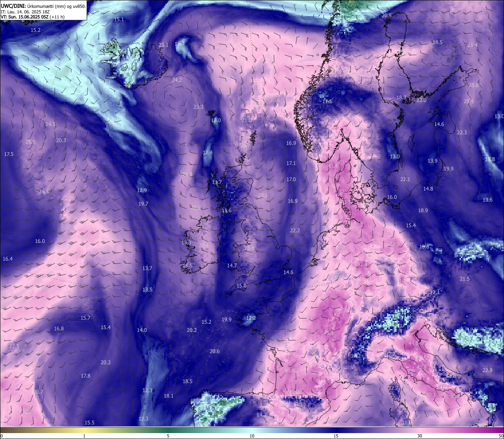
Task: Click the 15.7 map value
Action: (x=85, y=318)
